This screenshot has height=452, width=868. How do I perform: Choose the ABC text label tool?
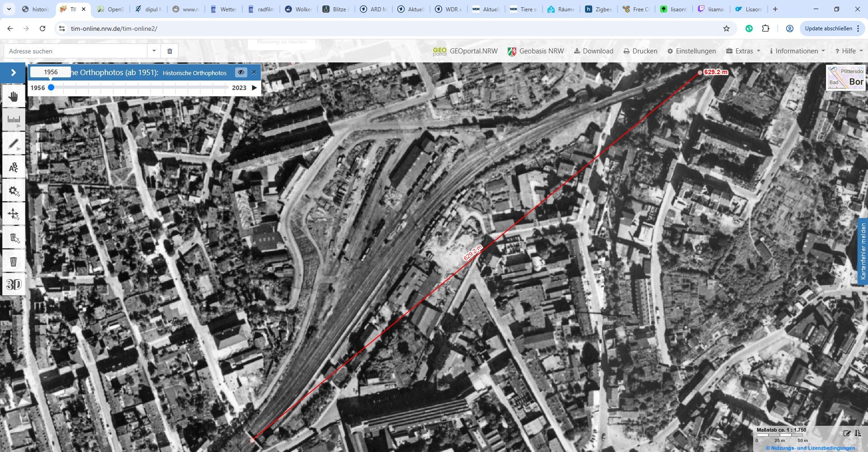(x=14, y=167)
